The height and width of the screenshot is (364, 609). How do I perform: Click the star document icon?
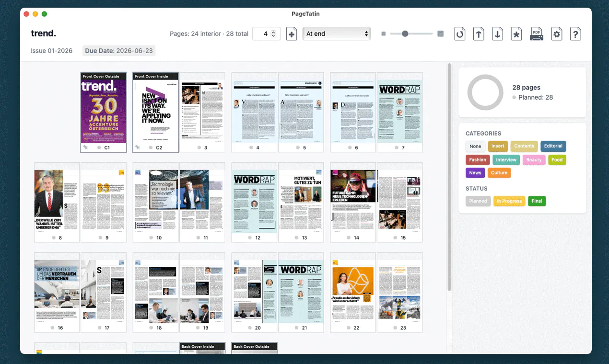[516, 34]
